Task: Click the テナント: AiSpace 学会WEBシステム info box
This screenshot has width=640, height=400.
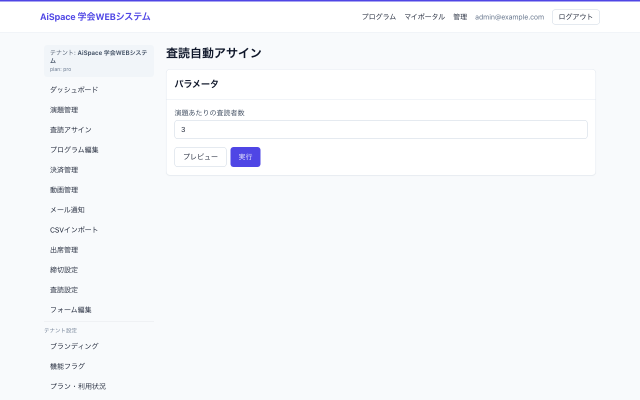Action: click(x=99, y=61)
